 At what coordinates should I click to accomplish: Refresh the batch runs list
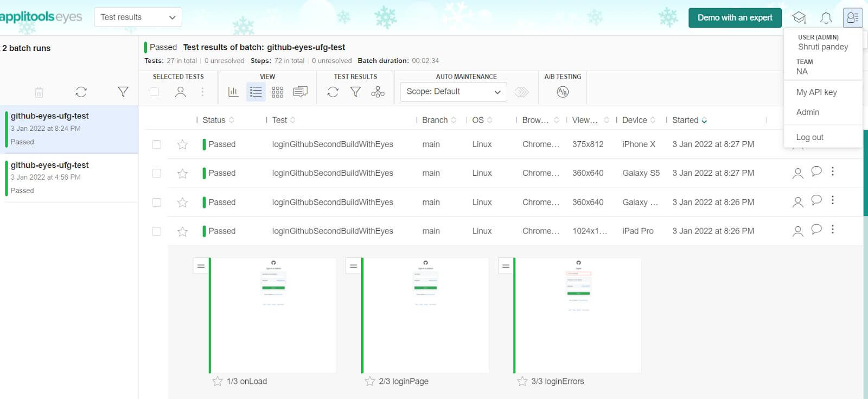click(81, 92)
